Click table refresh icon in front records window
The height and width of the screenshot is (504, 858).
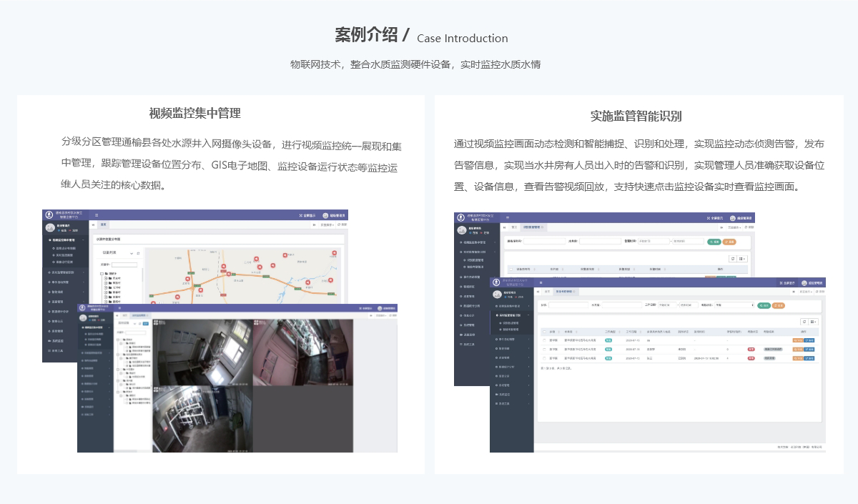[804, 322]
